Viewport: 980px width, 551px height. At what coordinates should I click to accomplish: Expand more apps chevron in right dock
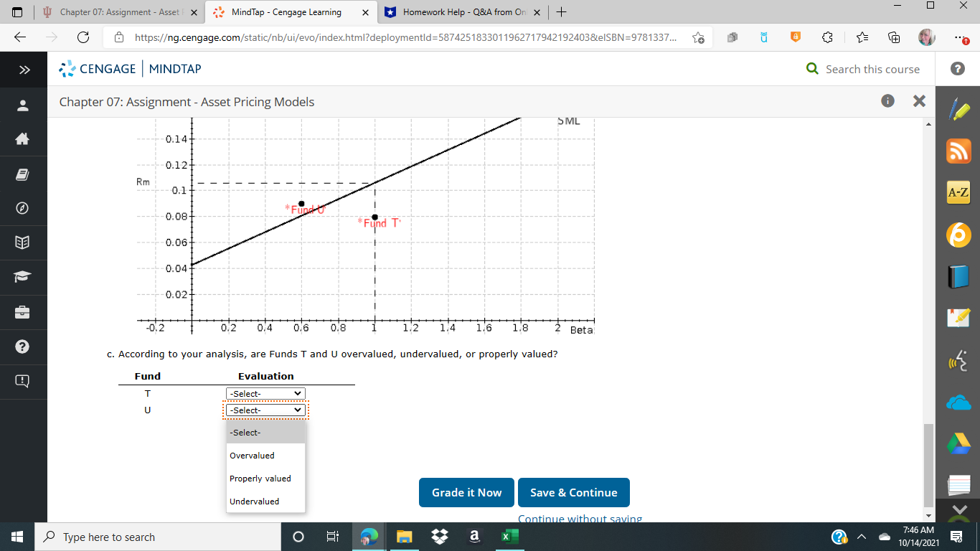pos(958,511)
